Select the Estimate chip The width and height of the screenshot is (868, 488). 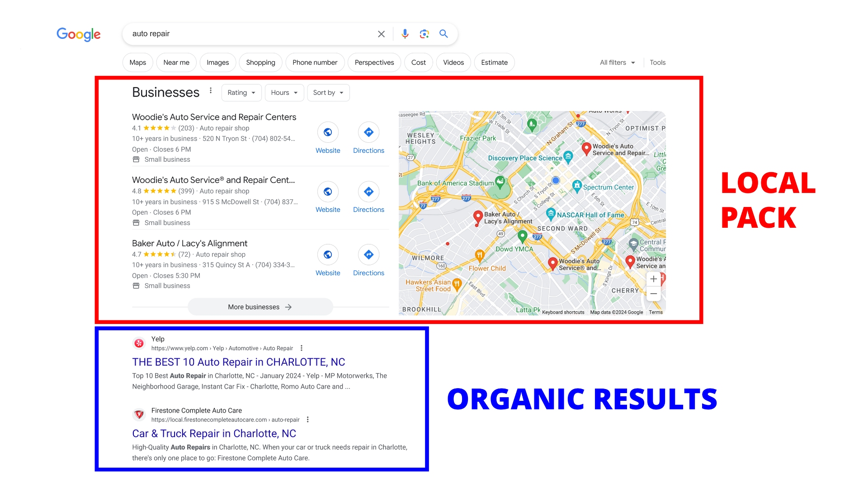tap(495, 62)
